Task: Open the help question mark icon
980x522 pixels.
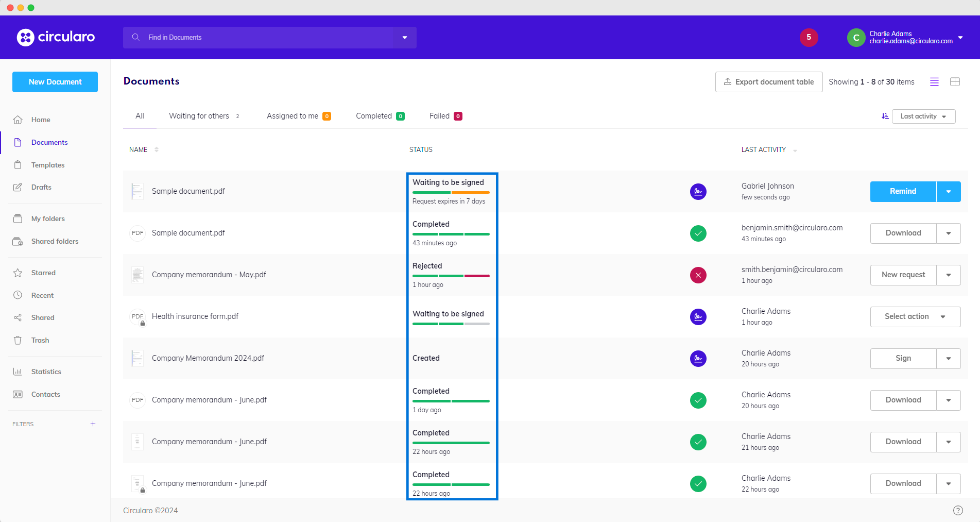Action: tap(958, 510)
